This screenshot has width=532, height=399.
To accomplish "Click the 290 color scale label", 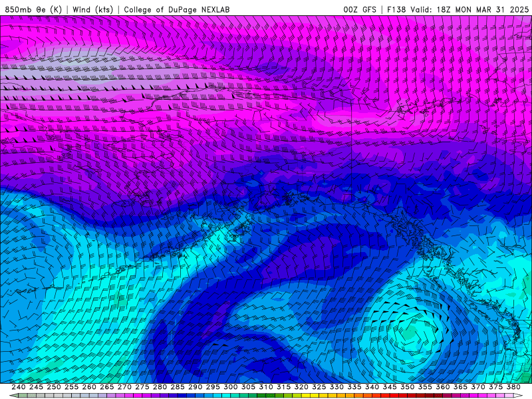I will click(195, 387).
